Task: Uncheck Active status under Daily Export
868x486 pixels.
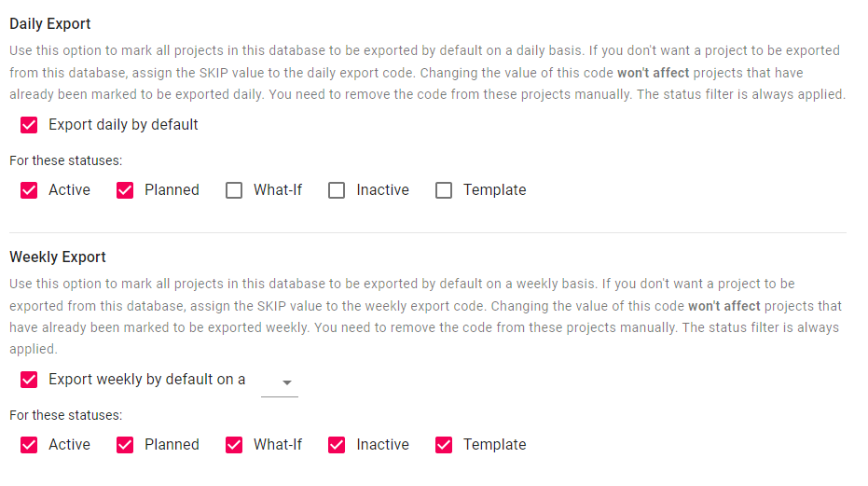Action: click(x=29, y=190)
